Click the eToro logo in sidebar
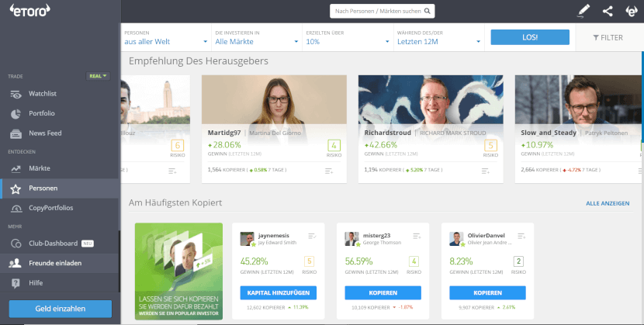The width and height of the screenshot is (644, 325). (x=30, y=11)
